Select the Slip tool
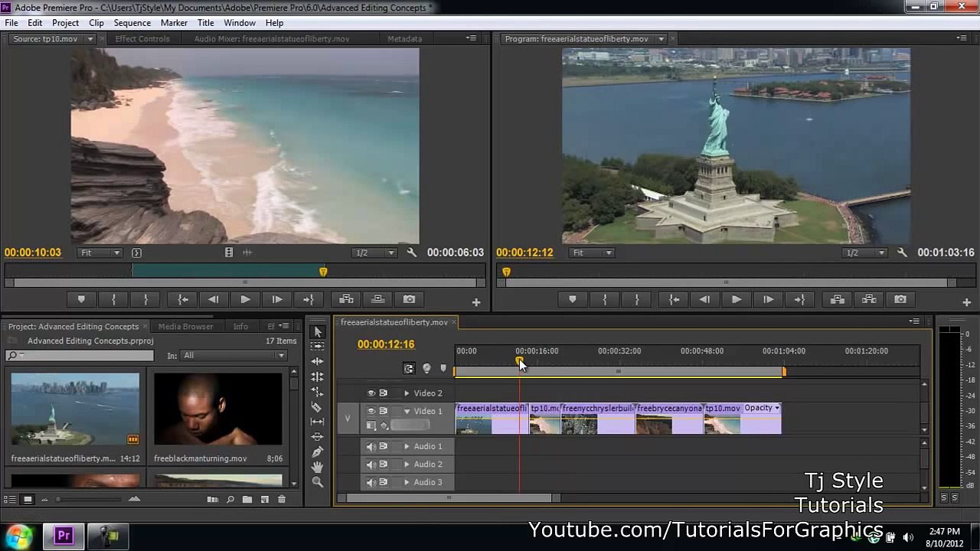This screenshot has height=551, width=980. point(318,422)
